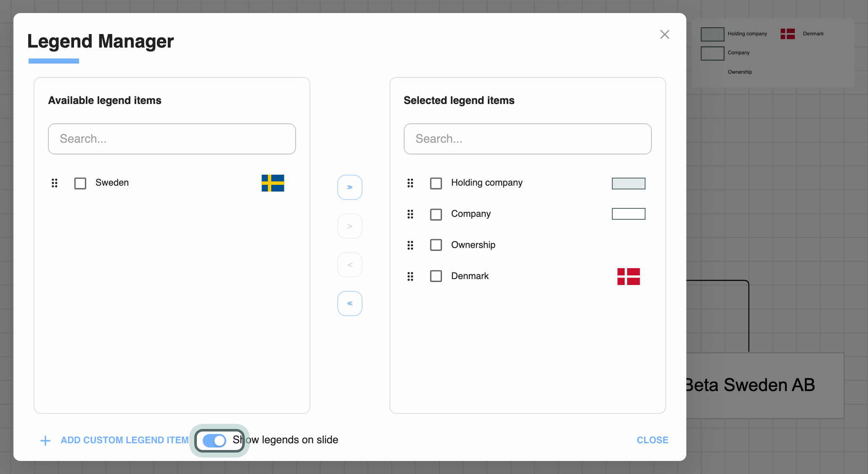Click the Available legend items search field

point(172,139)
